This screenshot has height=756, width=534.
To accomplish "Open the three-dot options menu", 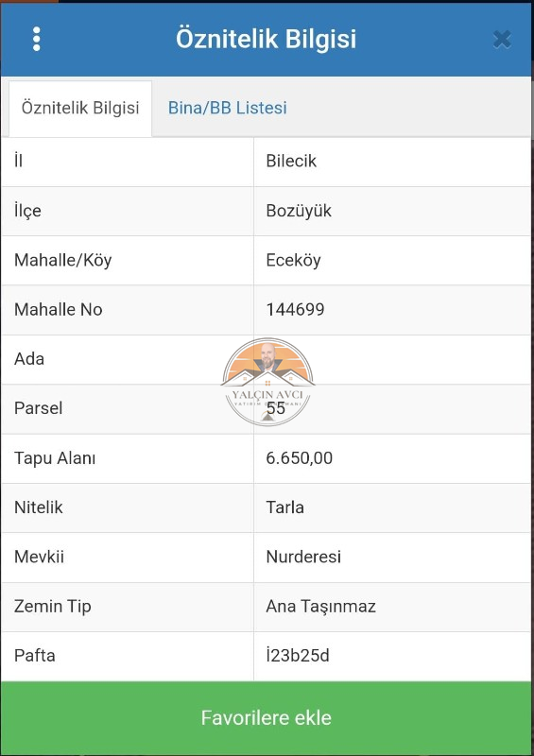I will pyautogui.click(x=36, y=39).
